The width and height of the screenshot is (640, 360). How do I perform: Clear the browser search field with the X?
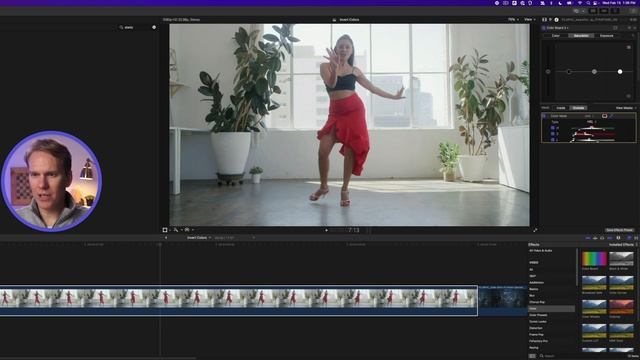(x=154, y=27)
